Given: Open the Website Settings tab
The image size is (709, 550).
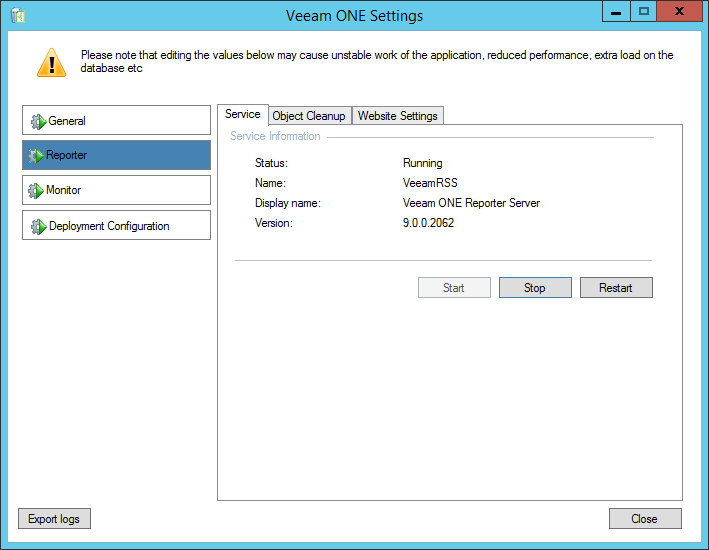Looking at the screenshot, I should coord(397,116).
